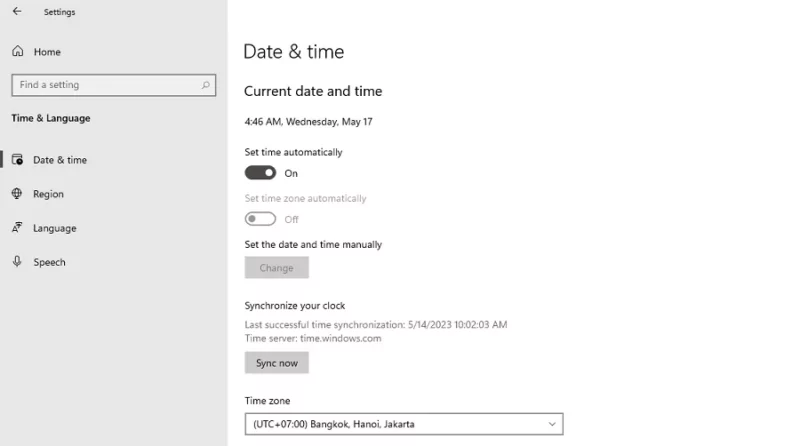
Task: Select the Speech microphone icon
Action: pos(17,261)
